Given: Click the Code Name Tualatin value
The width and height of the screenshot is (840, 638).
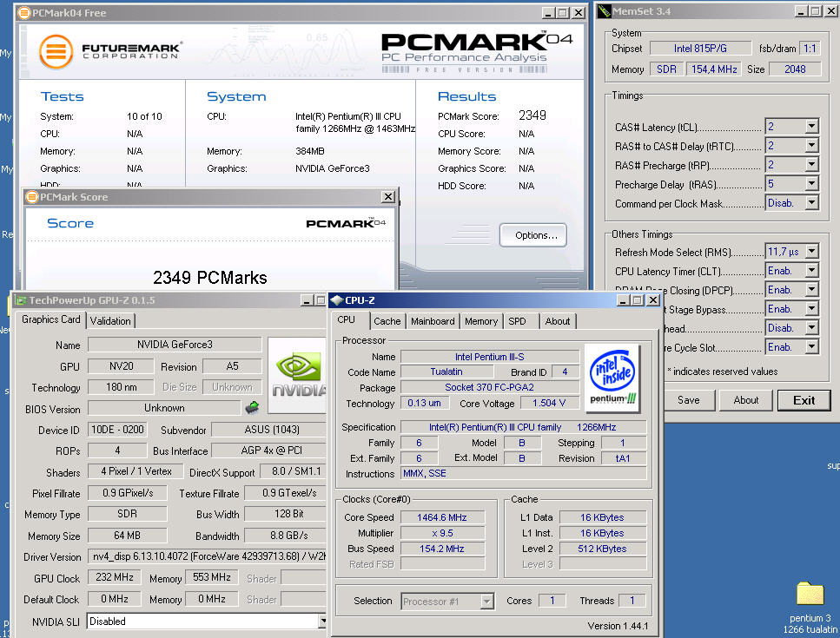Looking at the screenshot, I should point(446,372).
